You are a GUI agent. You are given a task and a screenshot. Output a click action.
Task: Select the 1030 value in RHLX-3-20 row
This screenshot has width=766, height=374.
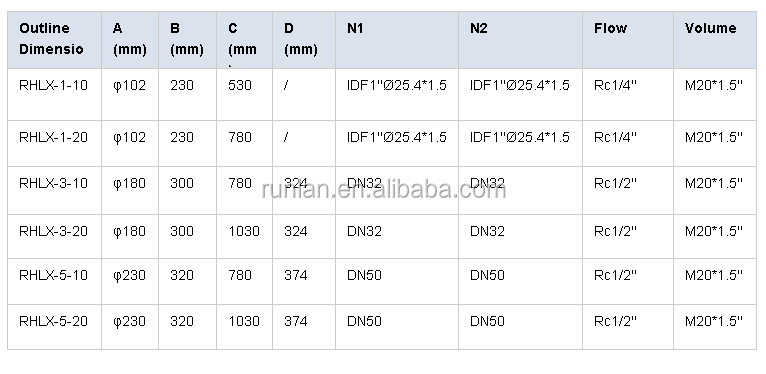[244, 231]
